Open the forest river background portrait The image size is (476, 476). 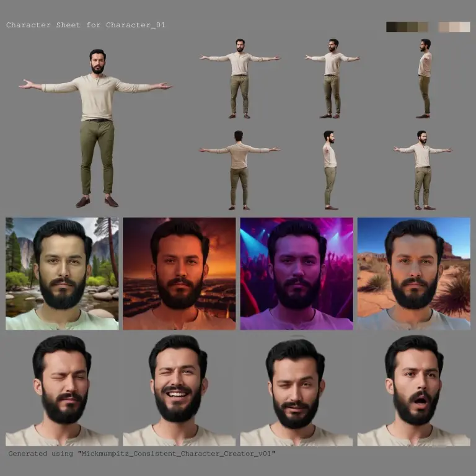pyautogui.click(x=62, y=273)
